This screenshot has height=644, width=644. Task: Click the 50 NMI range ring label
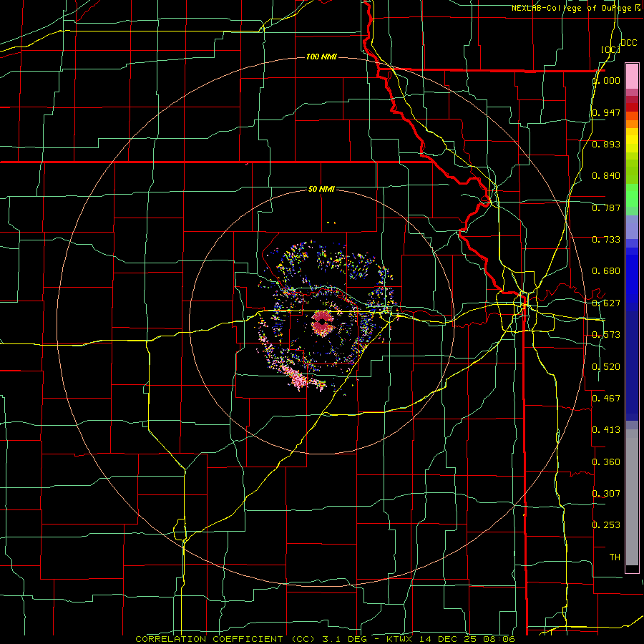(321, 189)
